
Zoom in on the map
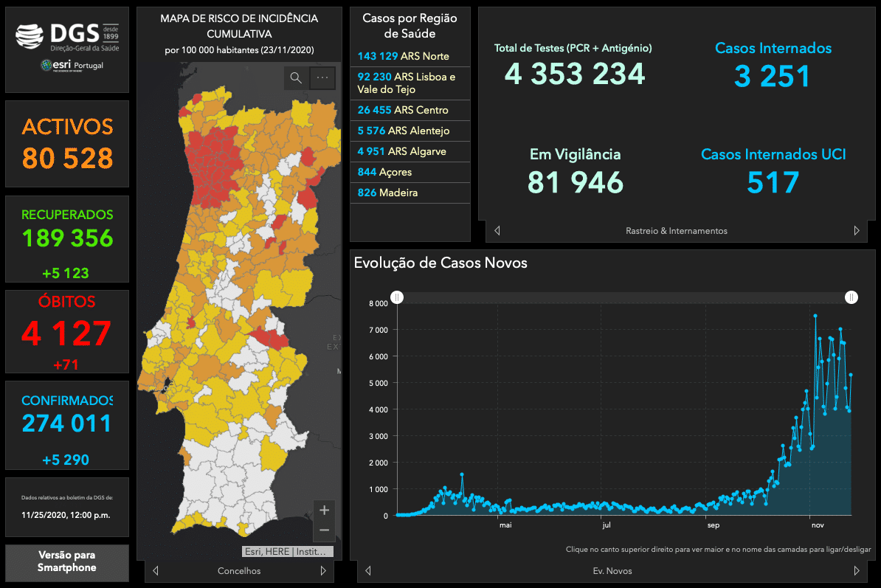(x=324, y=510)
